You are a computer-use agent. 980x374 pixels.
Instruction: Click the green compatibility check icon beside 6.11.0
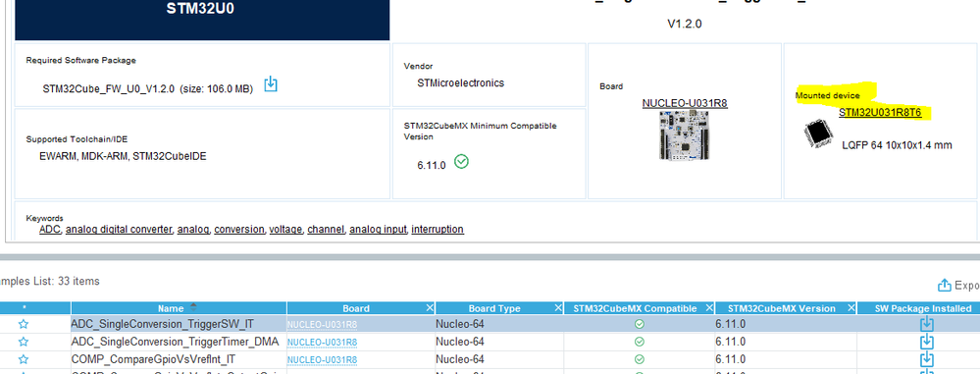(x=461, y=162)
